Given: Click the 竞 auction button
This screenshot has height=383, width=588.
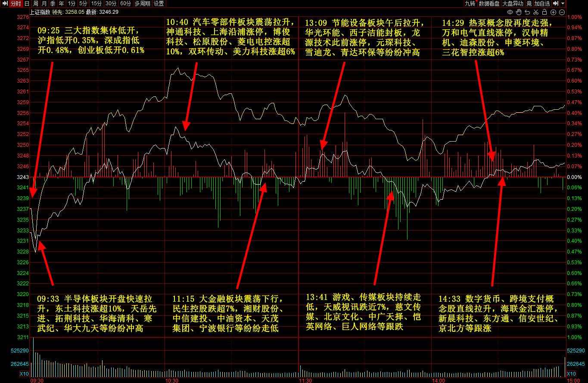Looking at the screenshot, I should coord(529,3).
